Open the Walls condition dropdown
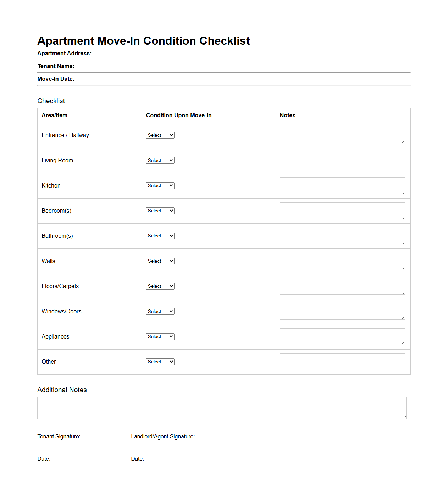 (x=160, y=261)
